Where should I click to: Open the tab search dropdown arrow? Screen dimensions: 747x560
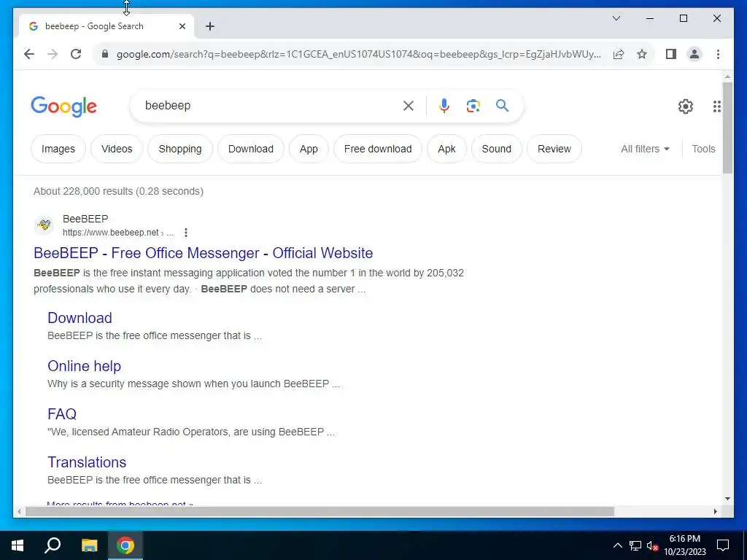[616, 18]
